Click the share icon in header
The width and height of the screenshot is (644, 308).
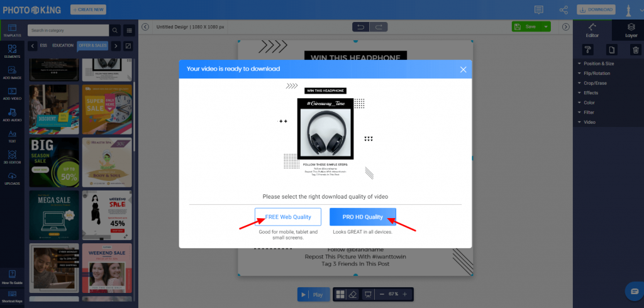563,10
